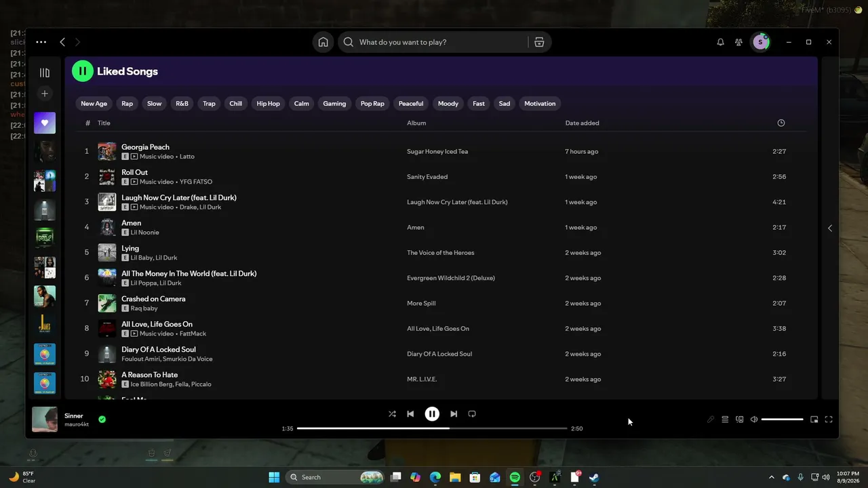Screen dimensions: 868x488
Task: Open File Explorer from taskbar
Action: 455,477
